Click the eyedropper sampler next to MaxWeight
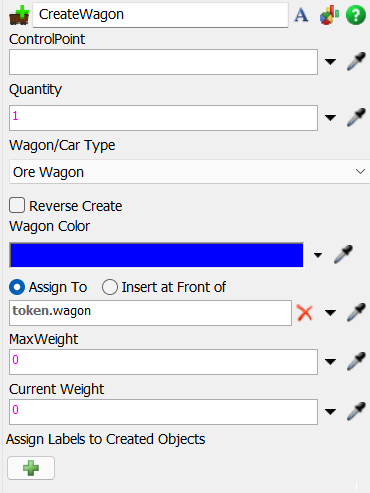This screenshot has height=493, width=370. (x=356, y=361)
